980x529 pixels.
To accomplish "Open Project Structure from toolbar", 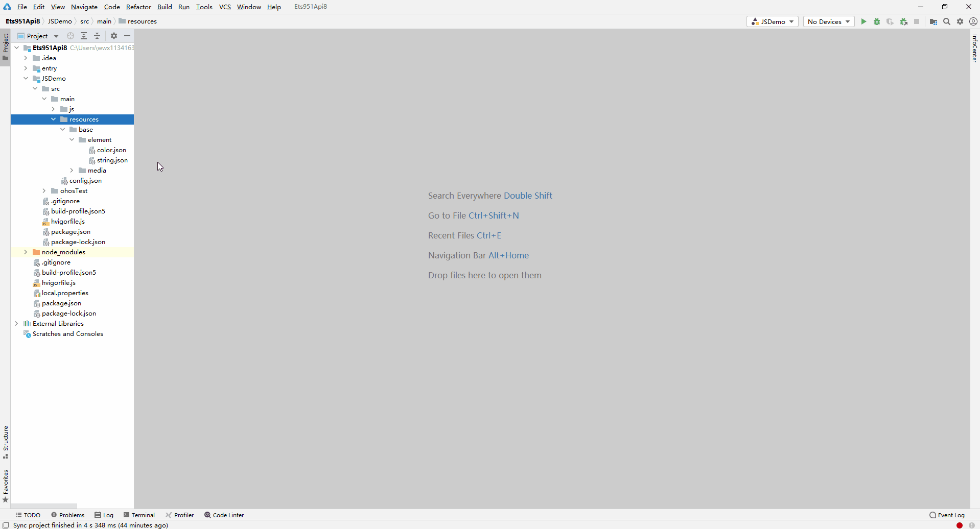I will (x=934, y=21).
